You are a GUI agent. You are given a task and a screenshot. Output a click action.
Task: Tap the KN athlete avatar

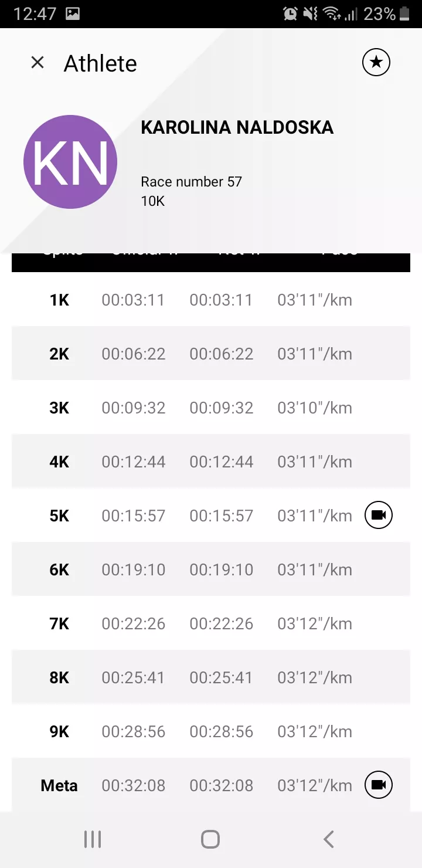pyautogui.click(x=70, y=162)
